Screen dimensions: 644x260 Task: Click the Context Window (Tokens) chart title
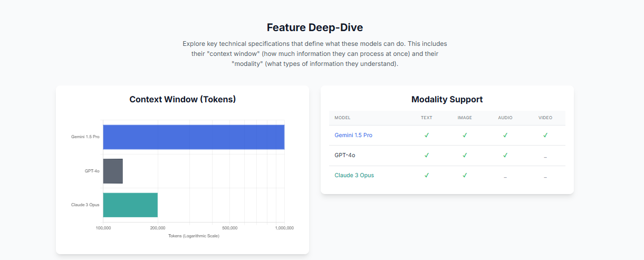point(182,99)
